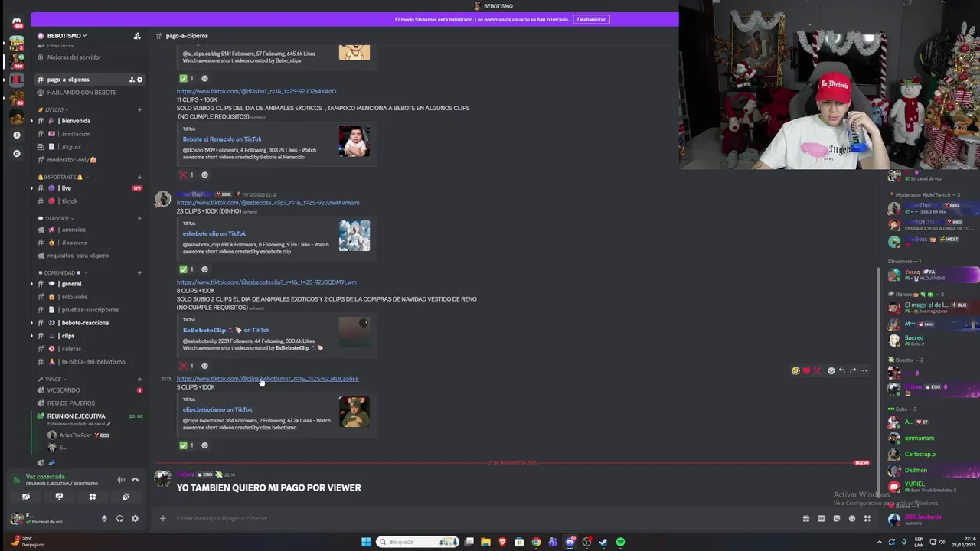Toggle camera on in voice panel
The width and height of the screenshot is (980, 551).
[25, 497]
